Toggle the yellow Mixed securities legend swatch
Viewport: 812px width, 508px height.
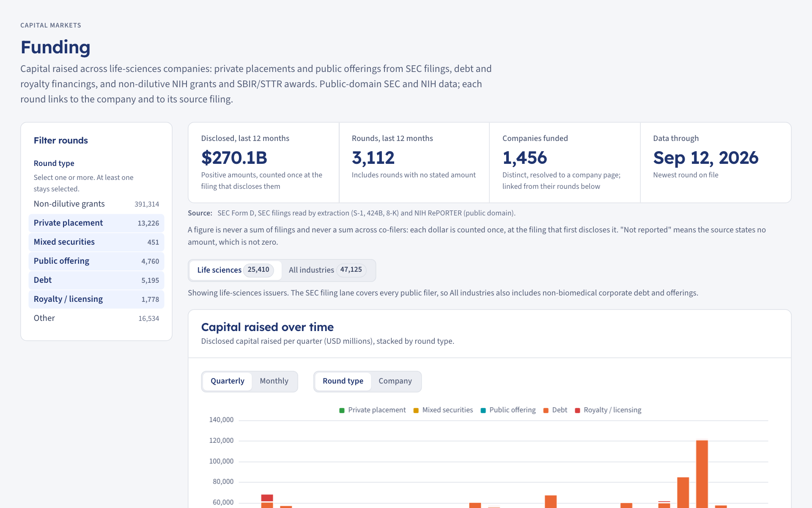[416, 411]
